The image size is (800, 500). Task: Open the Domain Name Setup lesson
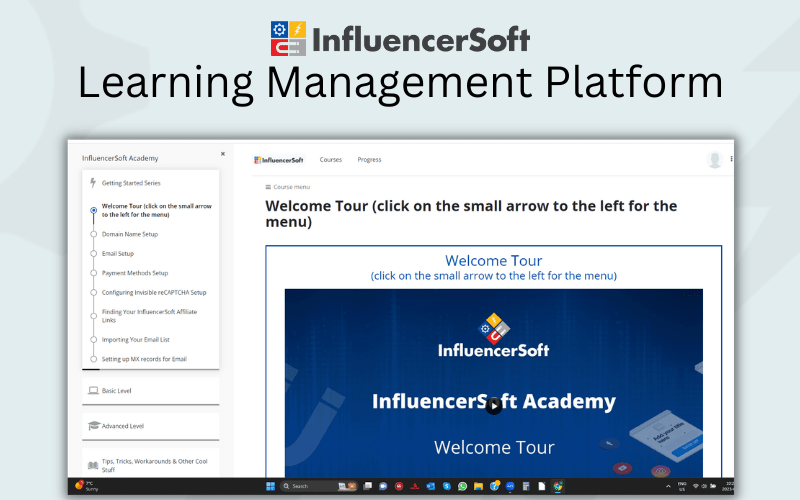click(130, 234)
